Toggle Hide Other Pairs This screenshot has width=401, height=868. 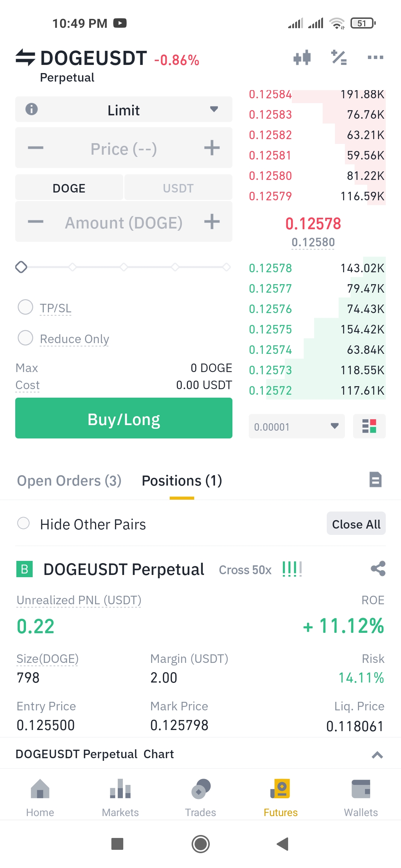(24, 523)
